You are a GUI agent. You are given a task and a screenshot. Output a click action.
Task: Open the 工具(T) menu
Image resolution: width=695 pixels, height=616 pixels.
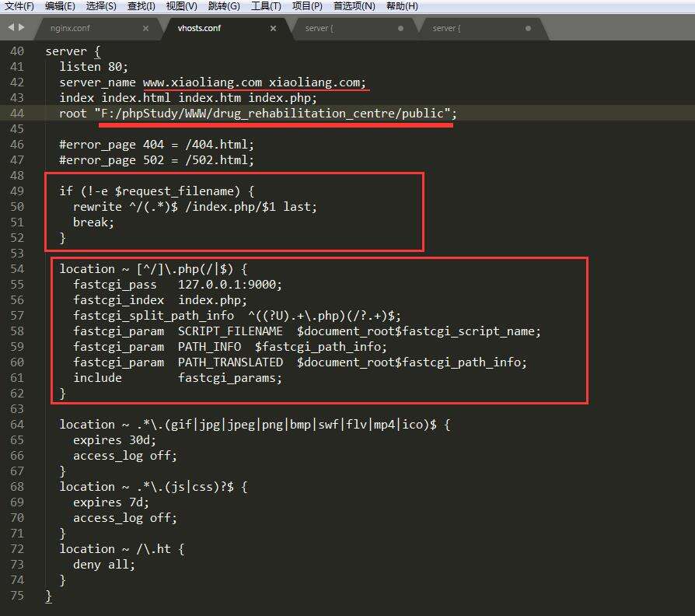click(266, 6)
